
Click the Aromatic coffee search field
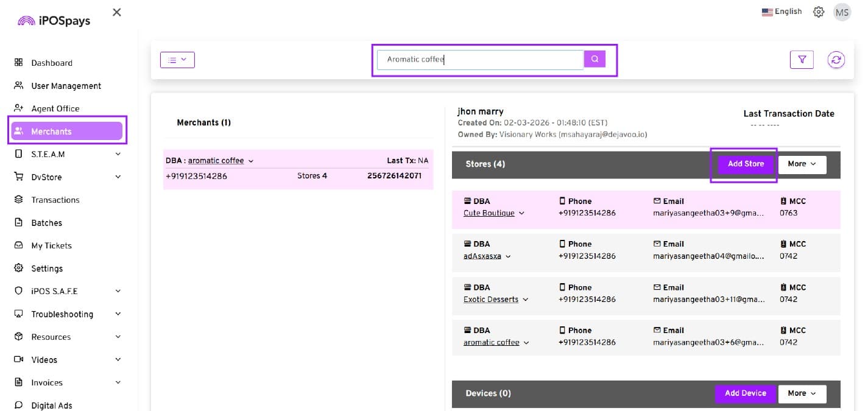479,60
